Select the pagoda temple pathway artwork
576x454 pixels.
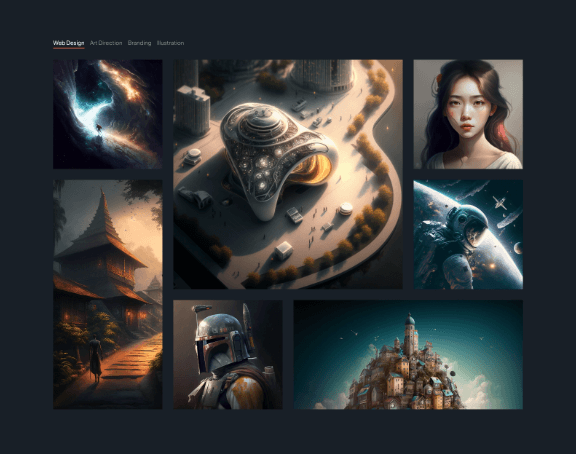(x=108, y=294)
